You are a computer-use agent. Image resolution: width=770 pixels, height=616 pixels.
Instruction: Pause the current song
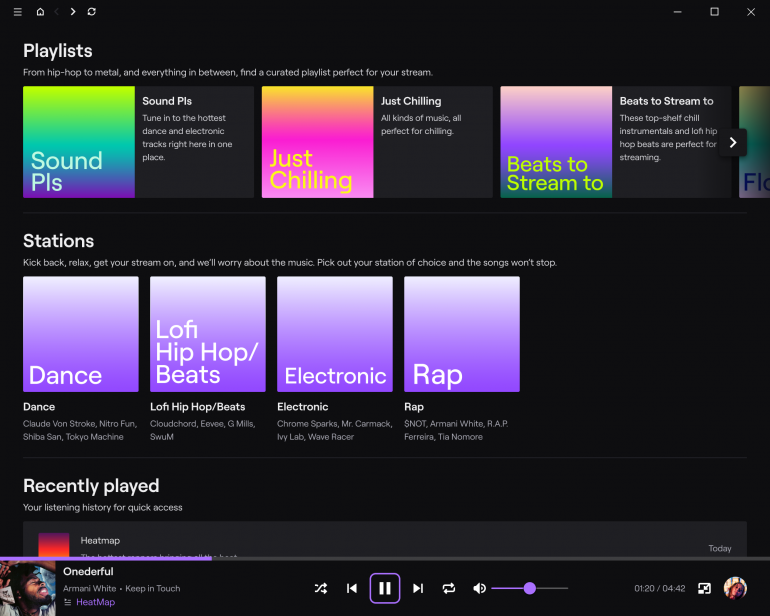(x=385, y=589)
